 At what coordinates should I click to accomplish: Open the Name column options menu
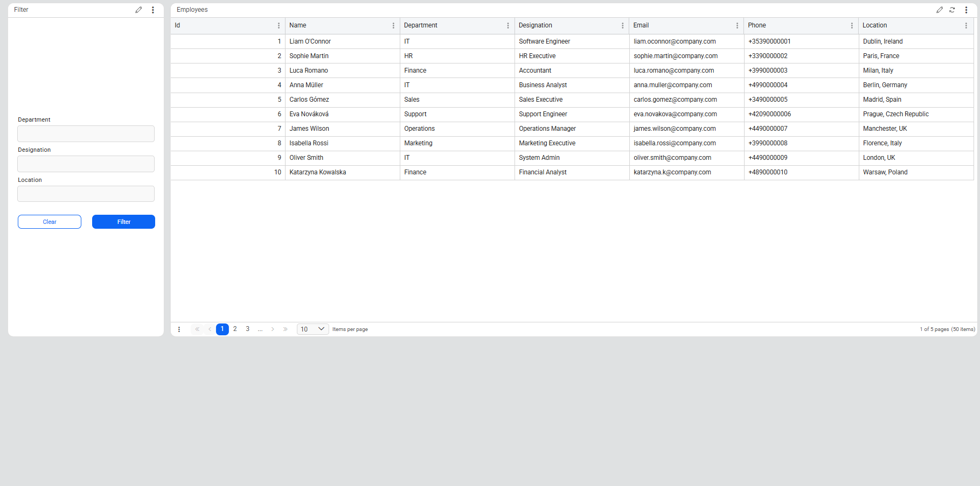pos(393,25)
